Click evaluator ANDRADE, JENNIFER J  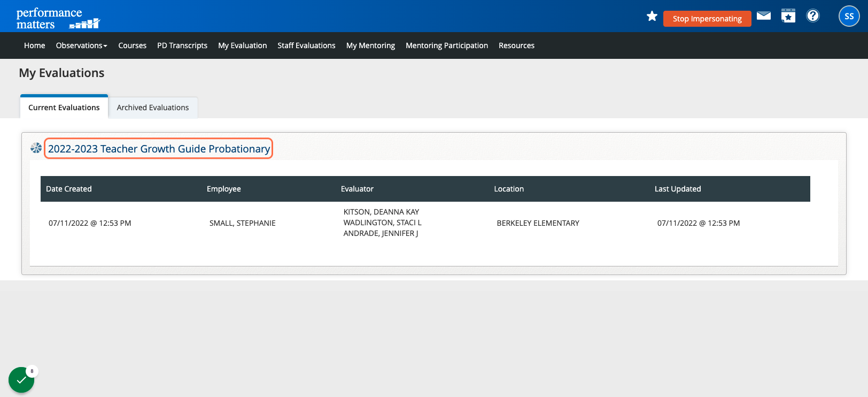(x=381, y=233)
